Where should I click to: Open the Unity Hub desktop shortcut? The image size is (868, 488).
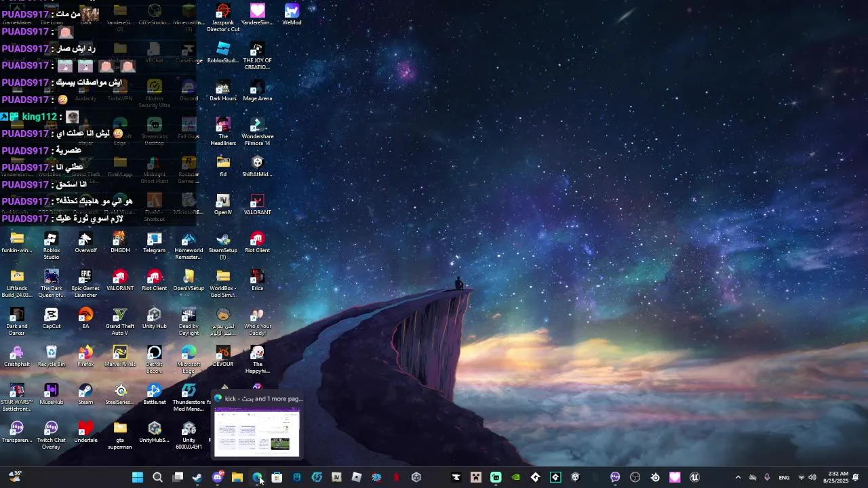(154, 319)
